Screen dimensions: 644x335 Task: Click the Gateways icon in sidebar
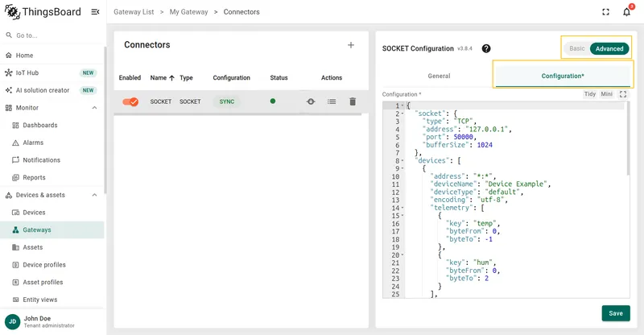pyautogui.click(x=15, y=230)
